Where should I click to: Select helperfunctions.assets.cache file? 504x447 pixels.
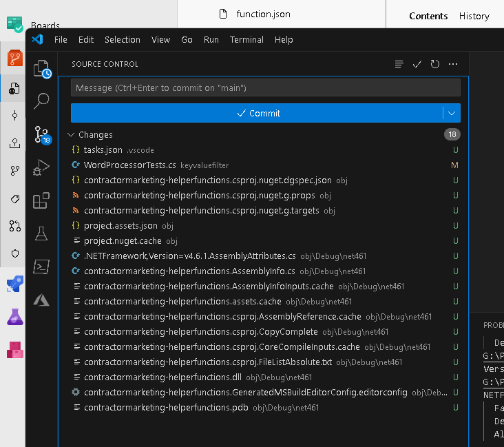tap(264, 301)
